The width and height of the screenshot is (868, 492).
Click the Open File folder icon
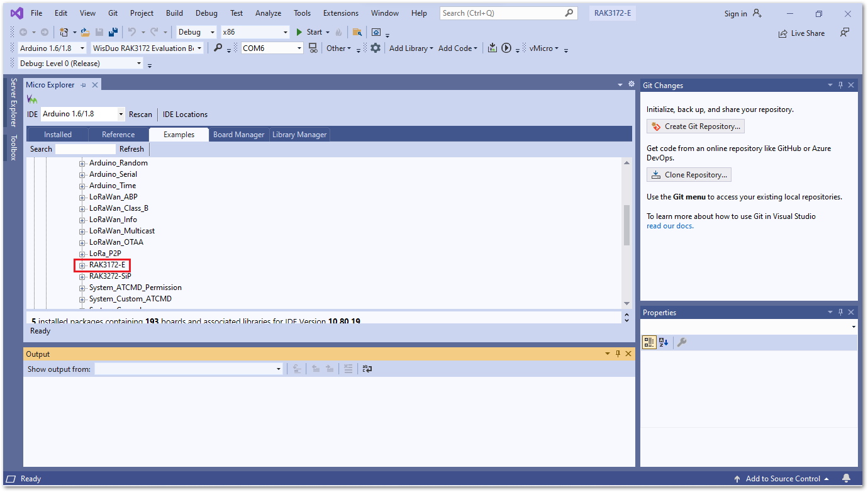(x=85, y=32)
